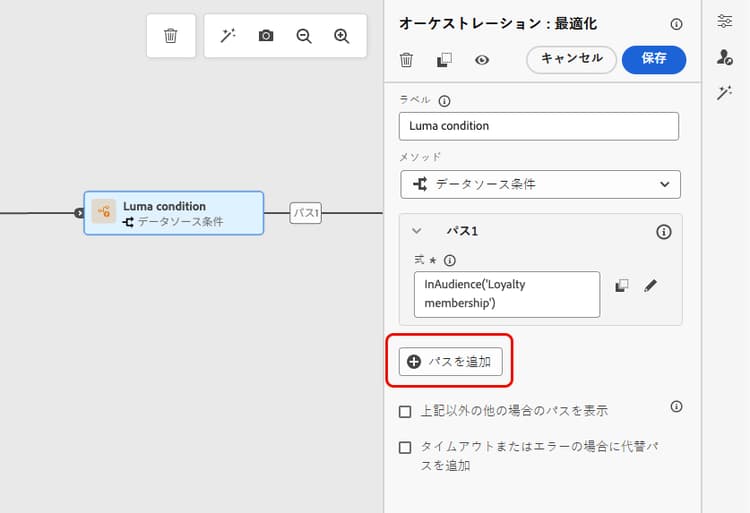The image size is (750, 513).
Task: Copy the InAudience expression with the copy icon
Action: (x=621, y=285)
